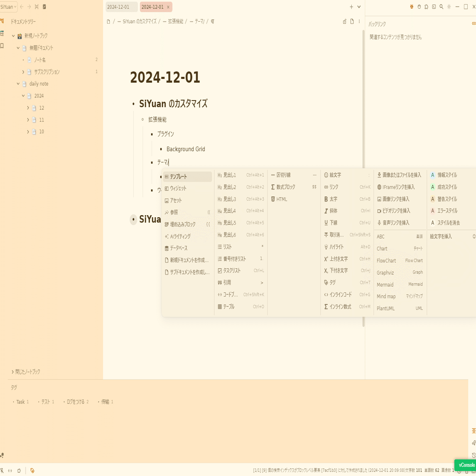This screenshot has width=476, height=476.
Task: Collapse the 無題ドキュメント tree item
Action: [x=18, y=48]
